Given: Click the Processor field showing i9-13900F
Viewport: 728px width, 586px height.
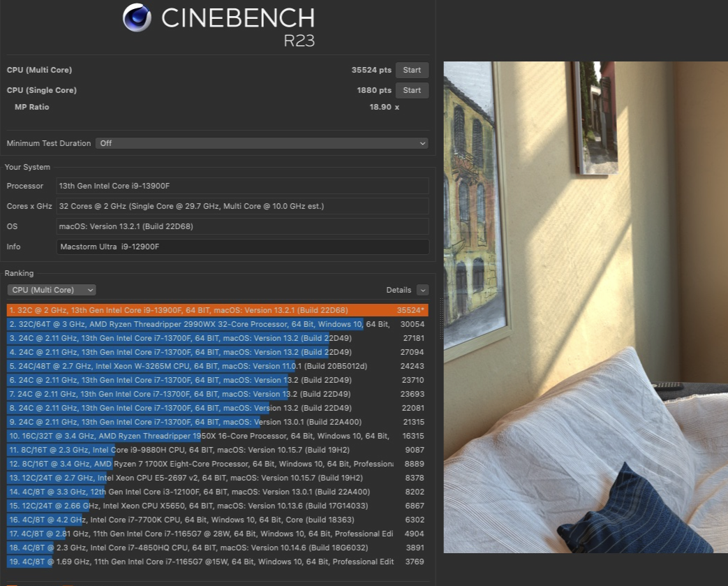Looking at the screenshot, I should 242,186.
